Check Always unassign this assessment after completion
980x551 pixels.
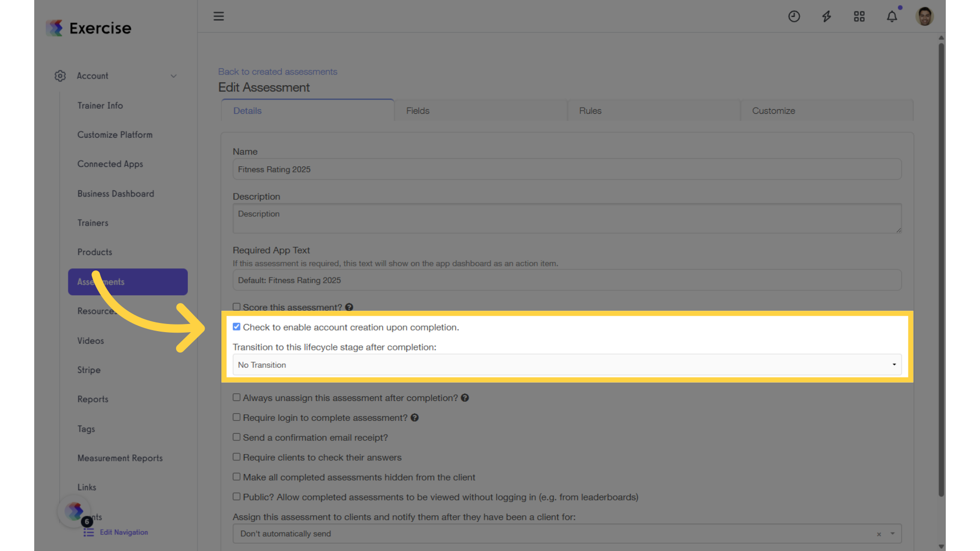pos(236,397)
